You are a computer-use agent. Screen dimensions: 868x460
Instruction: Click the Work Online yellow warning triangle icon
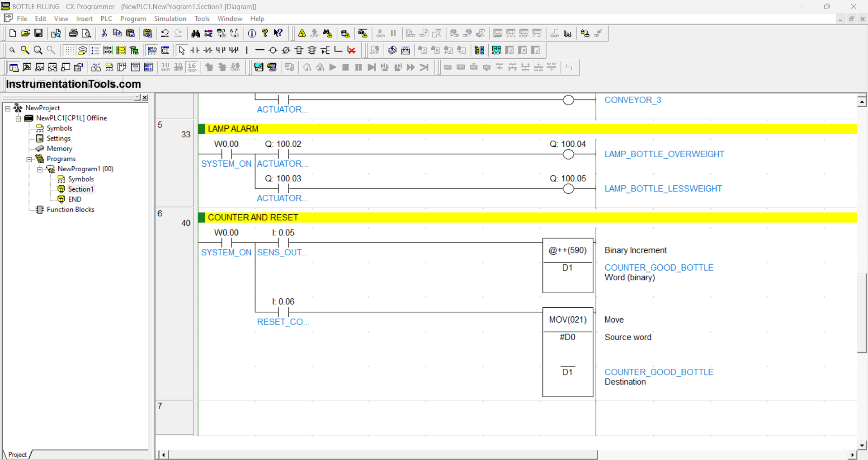pos(302,33)
